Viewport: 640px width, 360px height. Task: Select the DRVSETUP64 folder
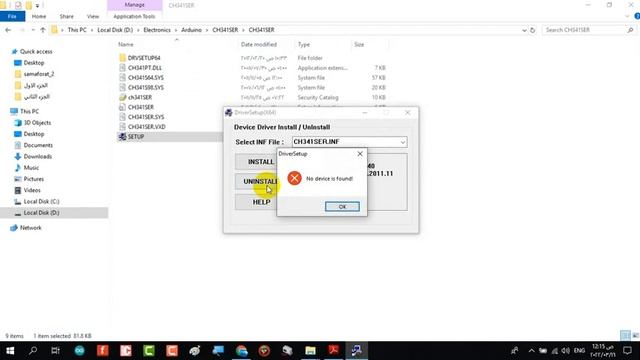click(x=144, y=58)
